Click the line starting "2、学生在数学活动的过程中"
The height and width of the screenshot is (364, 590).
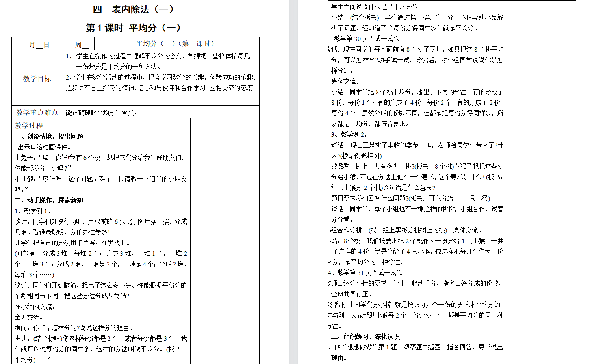161,77
